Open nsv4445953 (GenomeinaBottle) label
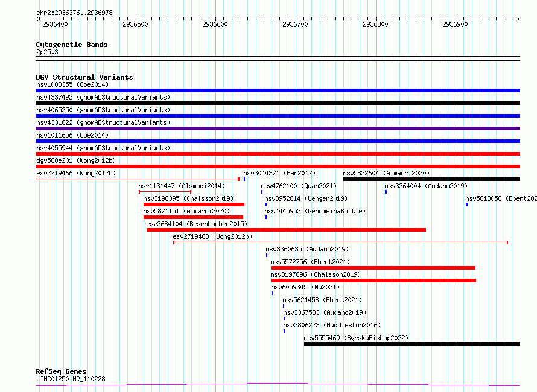This screenshot has width=537, height=392. pos(315,211)
